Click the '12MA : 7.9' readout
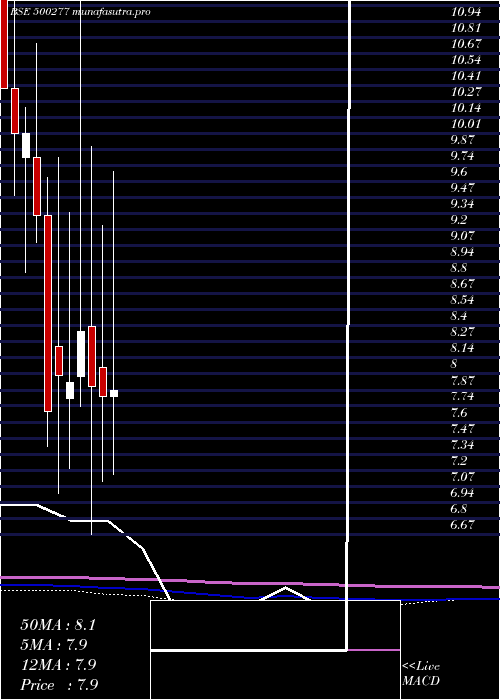The image size is (500, 700). 58,665
